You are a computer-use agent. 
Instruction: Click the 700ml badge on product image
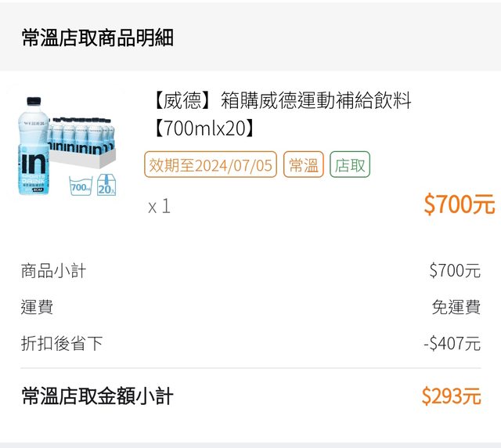click(81, 187)
